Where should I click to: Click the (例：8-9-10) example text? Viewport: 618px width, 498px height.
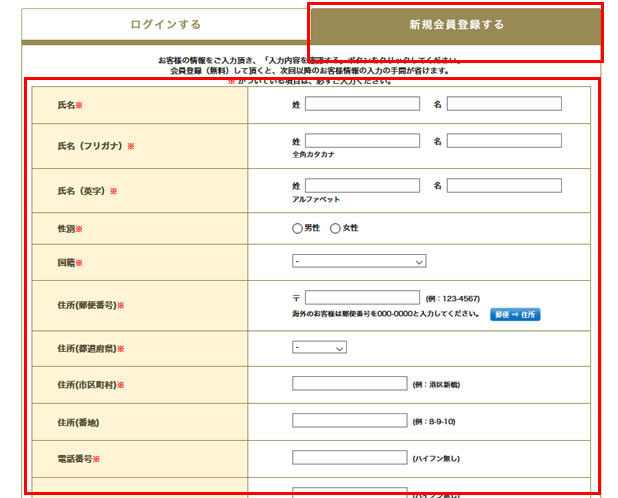pyautogui.click(x=434, y=422)
